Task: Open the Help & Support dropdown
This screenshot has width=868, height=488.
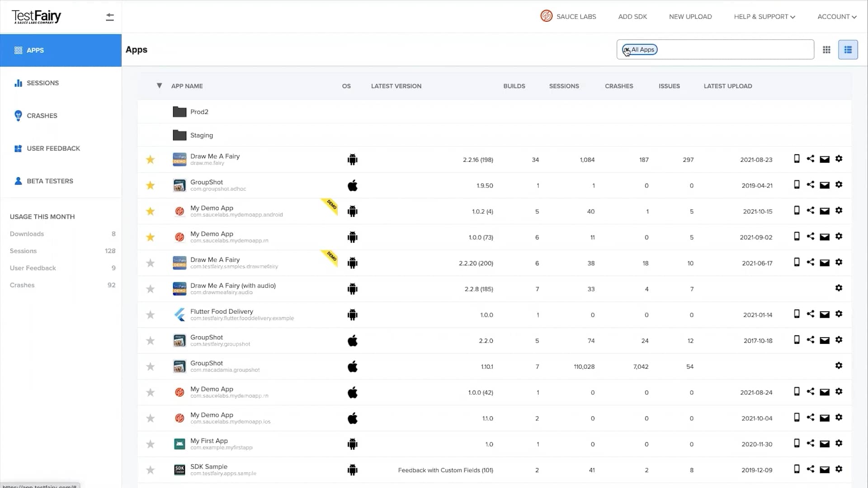Action: [x=764, y=16]
